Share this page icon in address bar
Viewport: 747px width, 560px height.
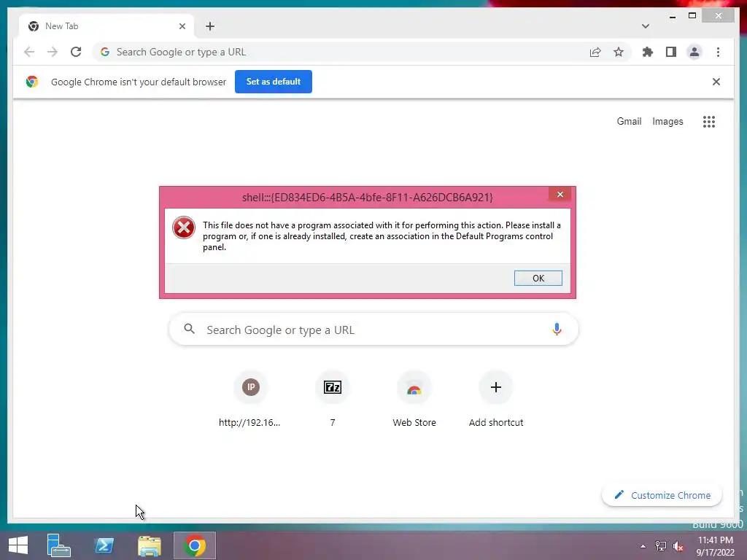(595, 52)
